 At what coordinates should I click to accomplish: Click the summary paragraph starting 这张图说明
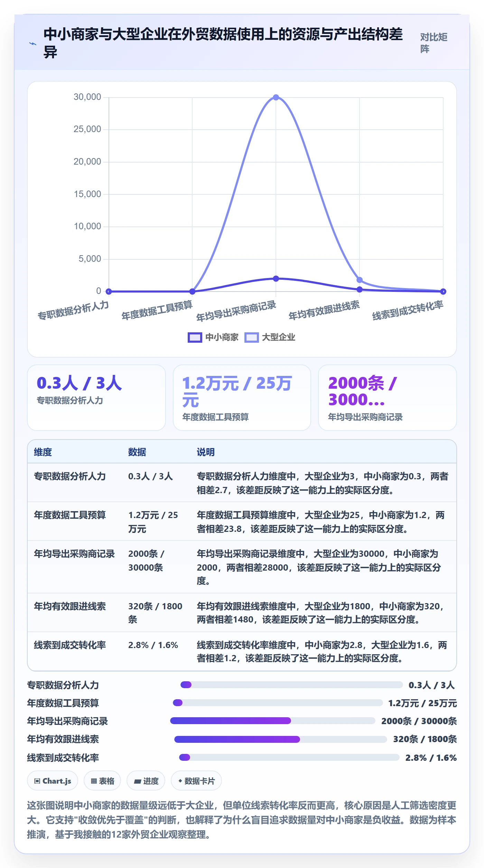coord(242,820)
